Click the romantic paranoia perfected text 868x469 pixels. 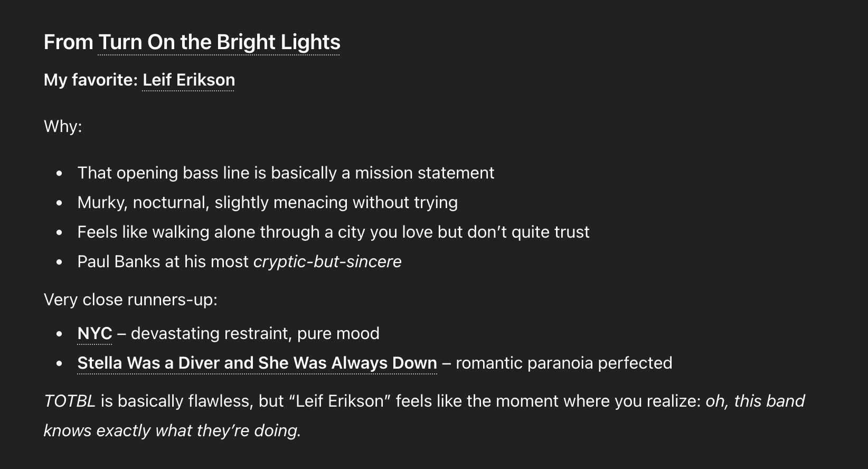[x=563, y=363]
